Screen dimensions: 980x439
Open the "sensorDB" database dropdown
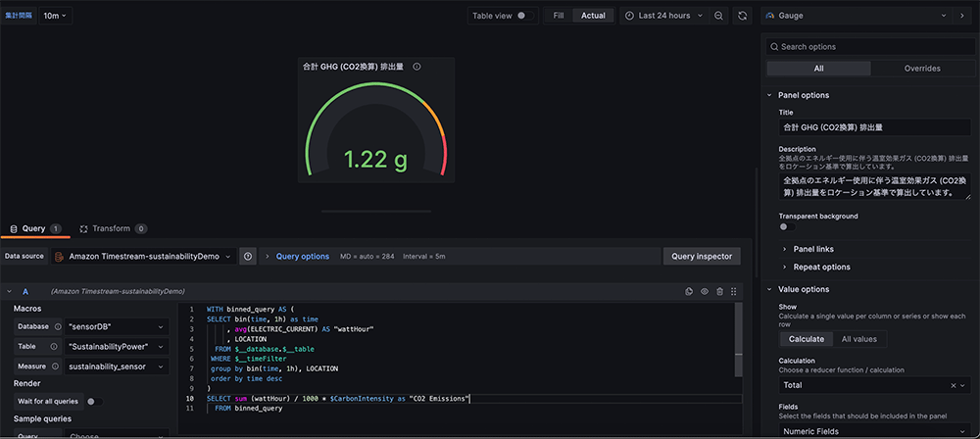click(x=117, y=327)
